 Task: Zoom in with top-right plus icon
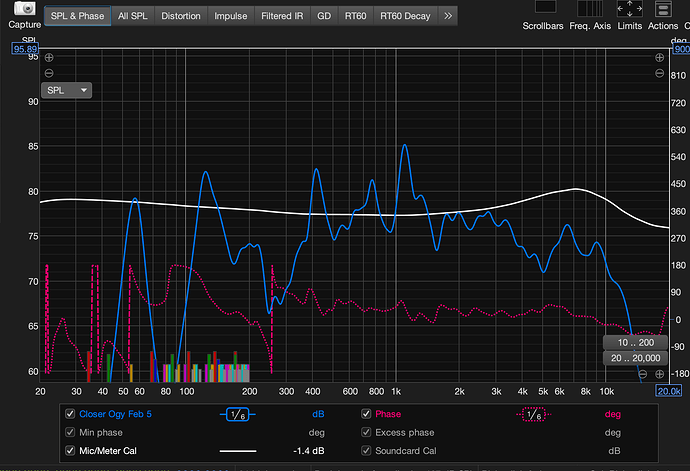[x=659, y=57]
